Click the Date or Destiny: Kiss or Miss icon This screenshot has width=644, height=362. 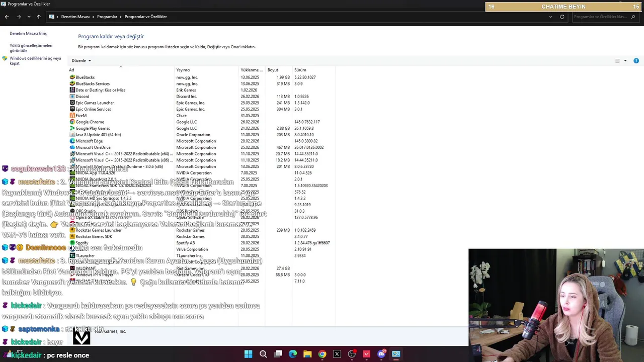pos(72,90)
